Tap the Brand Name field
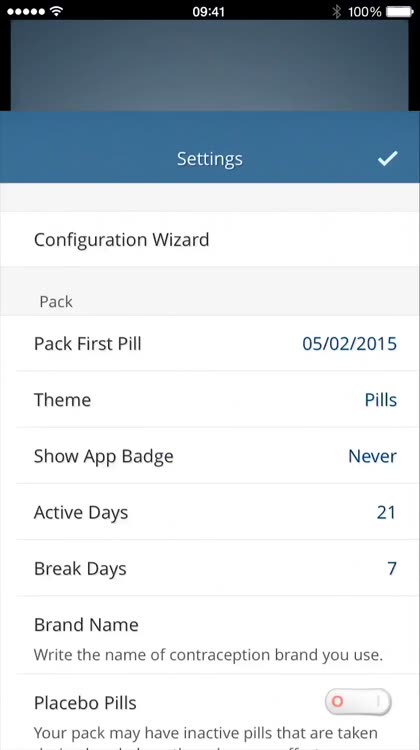This screenshot has width=420, height=750. pos(210,636)
